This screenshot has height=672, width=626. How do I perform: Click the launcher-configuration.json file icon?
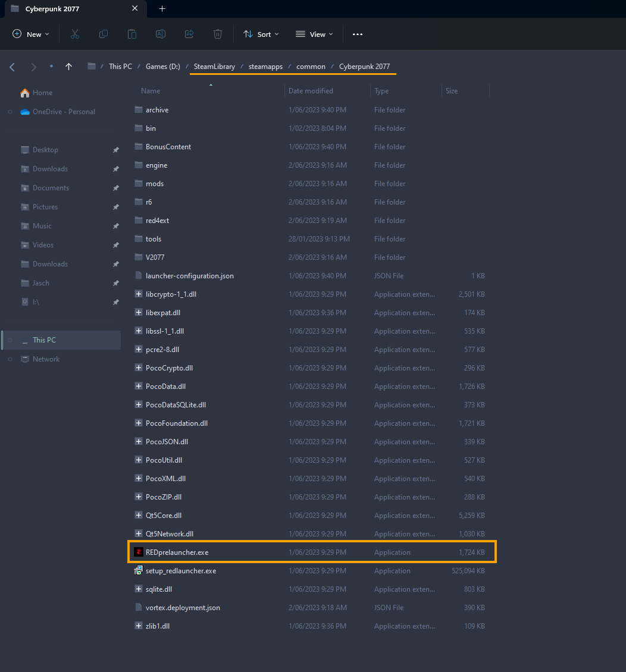pos(139,275)
